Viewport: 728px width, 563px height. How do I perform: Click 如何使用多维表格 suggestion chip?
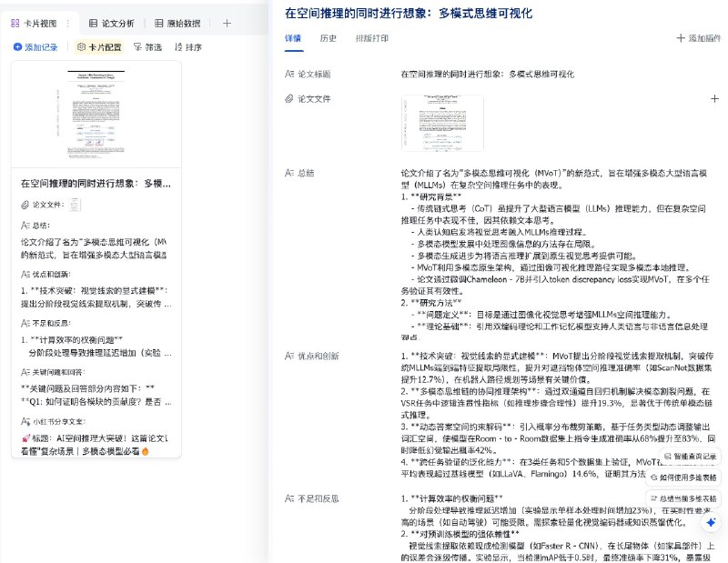[683, 478]
